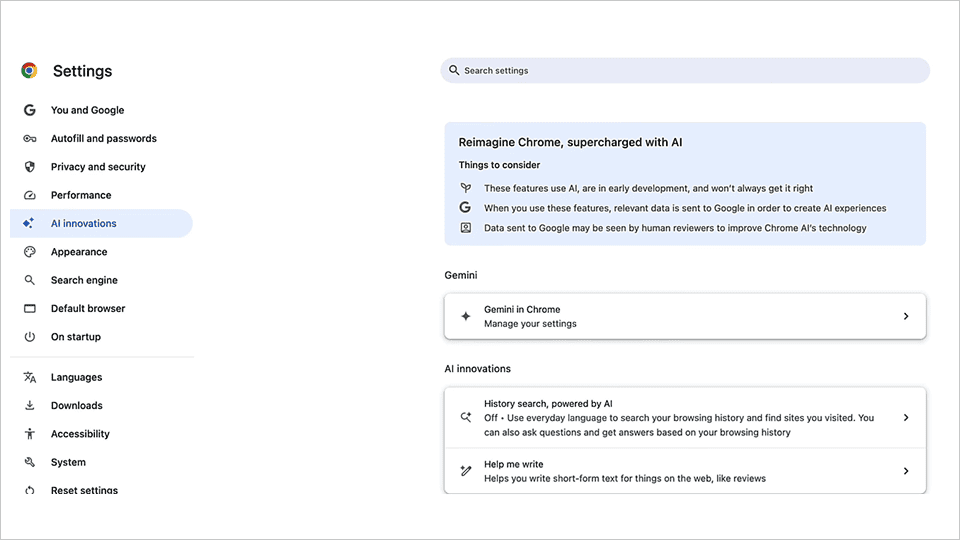
Task: Click the History search, powered by AI title
Action: pyautogui.click(x=548, y=403)
